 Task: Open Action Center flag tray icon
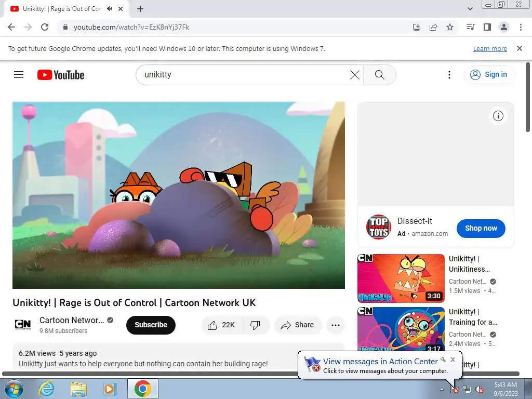pos(455,390)
